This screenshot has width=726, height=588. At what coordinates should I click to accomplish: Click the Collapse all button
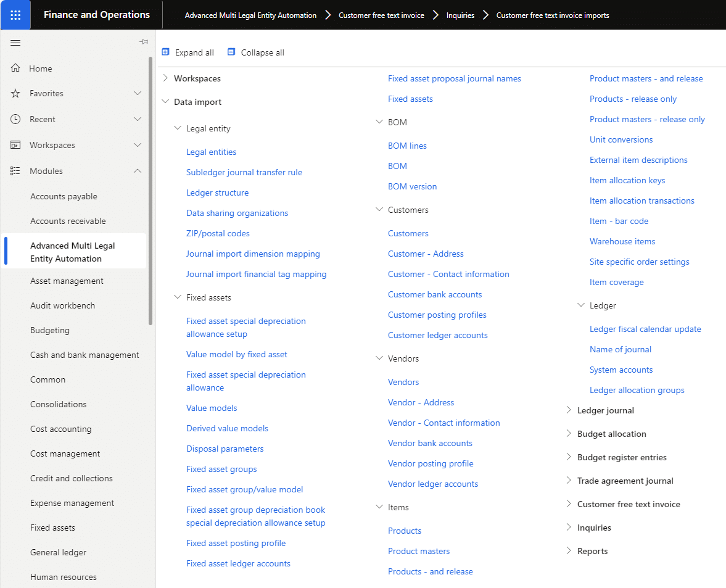click(255, 52)
